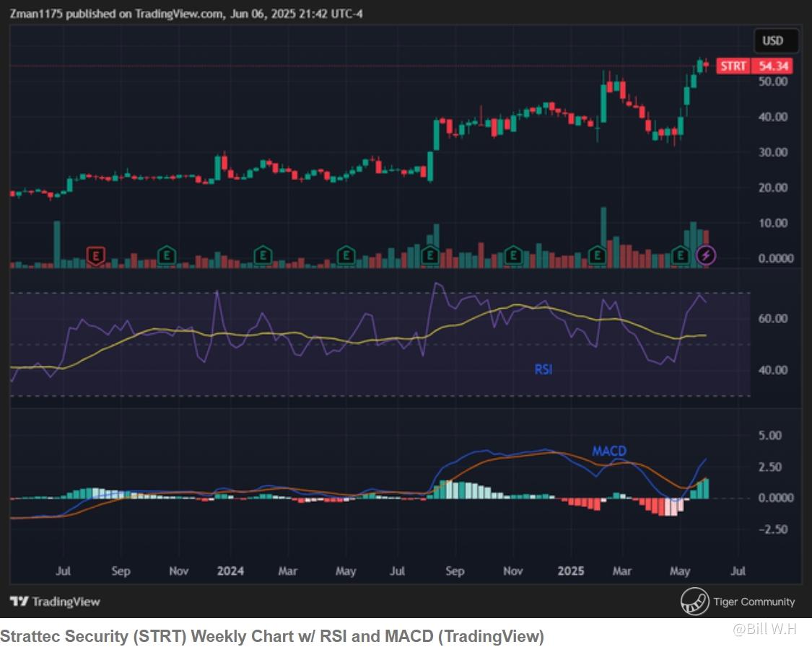Open the earnings E marker near August 2024
Viewport: 812px width, 647px height.
[430, 255]
